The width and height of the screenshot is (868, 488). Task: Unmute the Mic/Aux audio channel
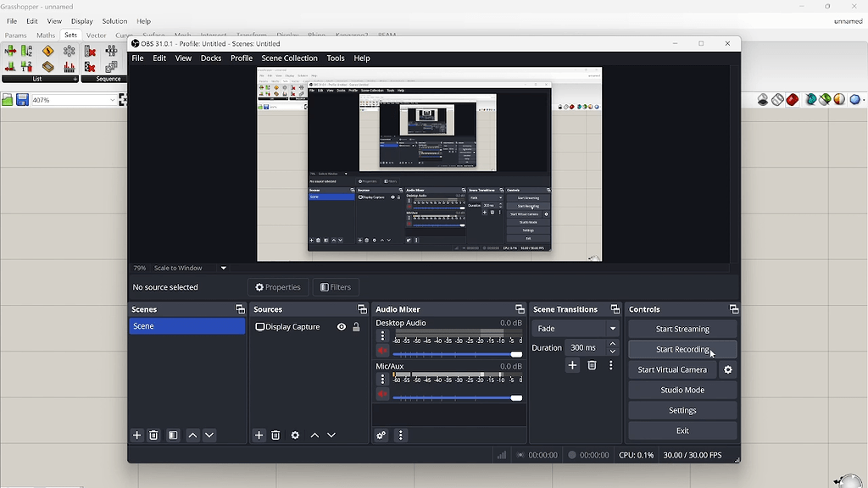(x=382, y=395)
